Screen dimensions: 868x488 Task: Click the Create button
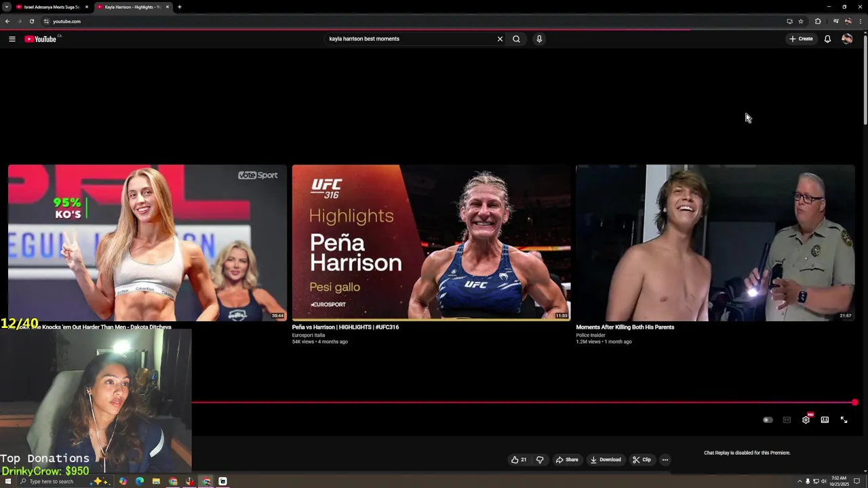click(x=801, y=39)
